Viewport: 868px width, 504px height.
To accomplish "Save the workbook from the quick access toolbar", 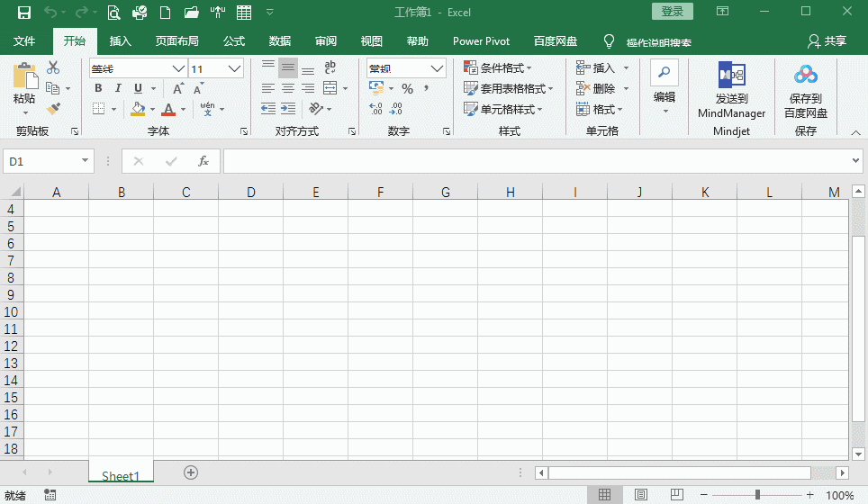I will (x=23, y=13).
